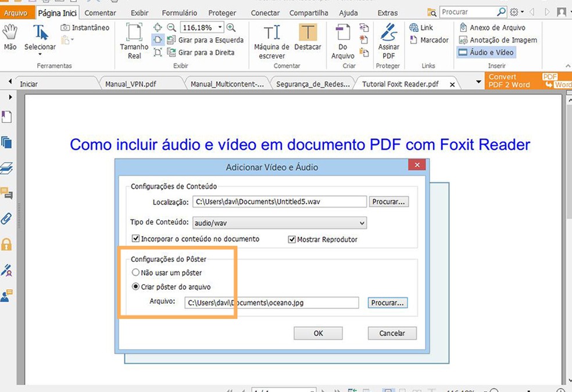The width and height of the screenshot is (572, 392).
Task: Click the search magnifier in Procurar
Action: (x=502, y=12)
